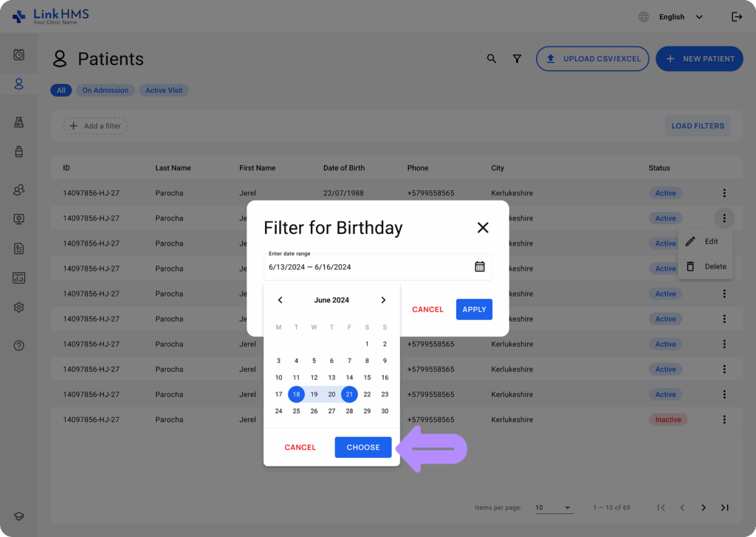
Task: Open the settings gear in the sidebar
Action: (18, 307)
